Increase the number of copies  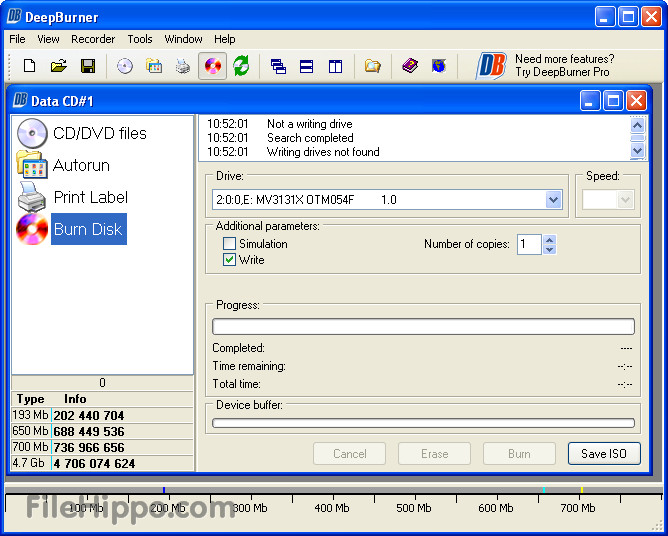click(549, 240)
